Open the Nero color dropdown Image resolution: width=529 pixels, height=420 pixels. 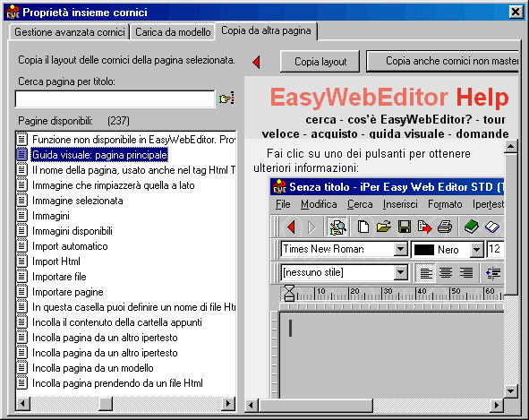(477, 250)
